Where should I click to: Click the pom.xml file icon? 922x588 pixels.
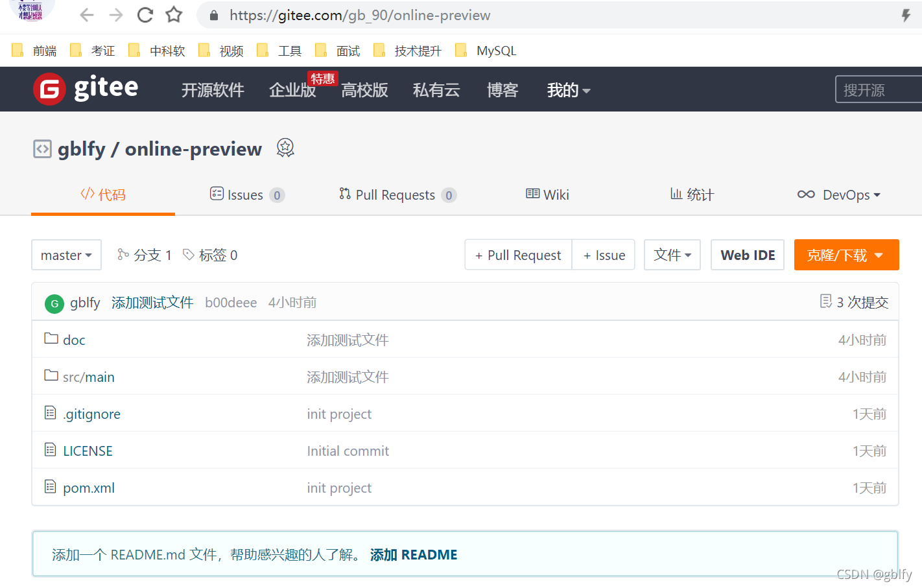coord(51,486)
